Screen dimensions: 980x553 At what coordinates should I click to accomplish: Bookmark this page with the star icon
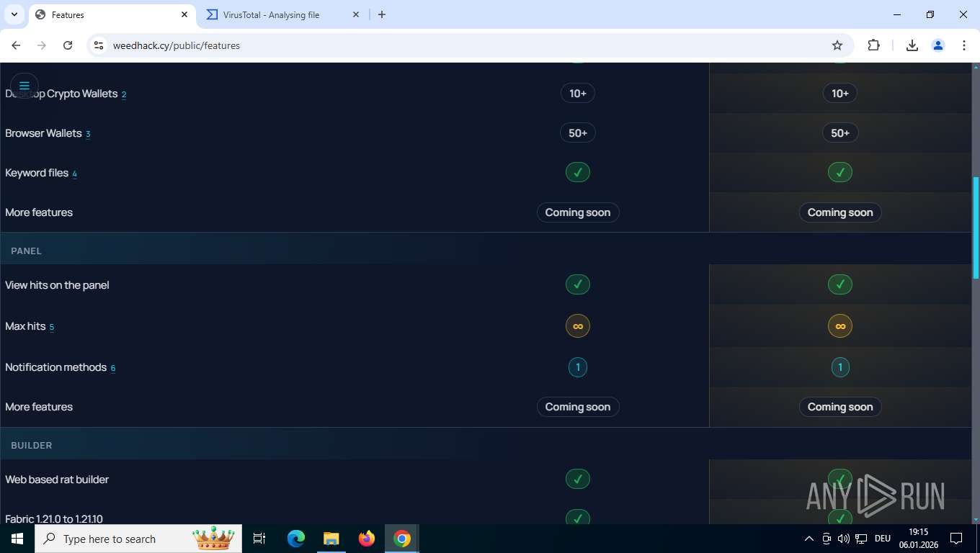click(837, 45)
